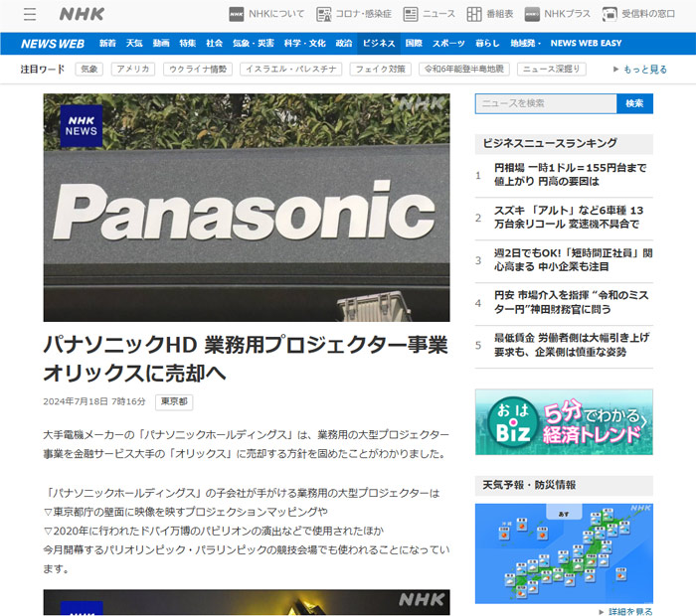Click the ビジネスニュースランキング heading
696x616 pixels.
[550, 143]
